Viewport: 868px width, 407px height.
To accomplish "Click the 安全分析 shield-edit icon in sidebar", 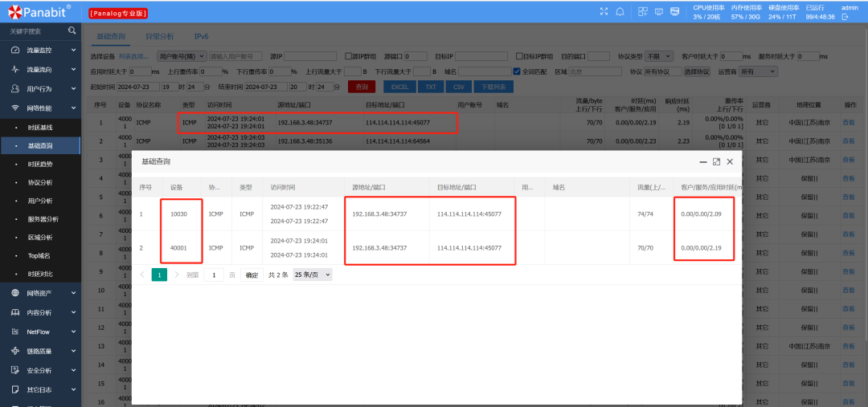I will (15, 371).
